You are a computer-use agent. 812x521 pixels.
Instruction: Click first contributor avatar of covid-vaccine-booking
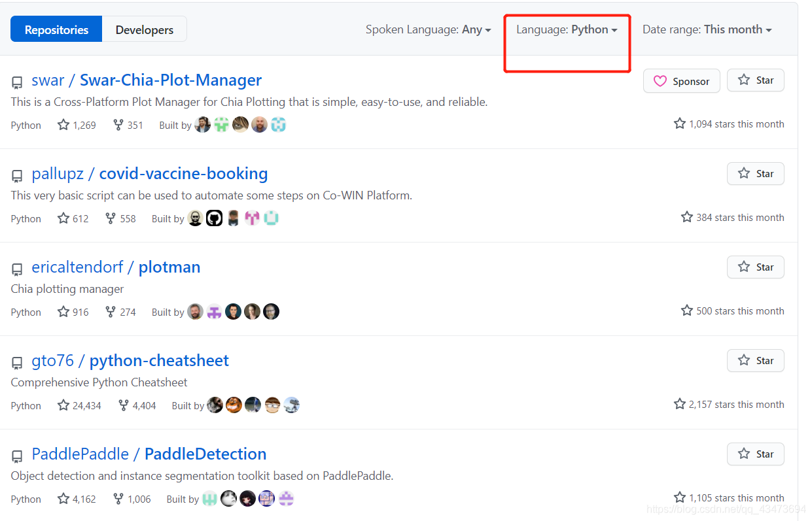(196, 218)
